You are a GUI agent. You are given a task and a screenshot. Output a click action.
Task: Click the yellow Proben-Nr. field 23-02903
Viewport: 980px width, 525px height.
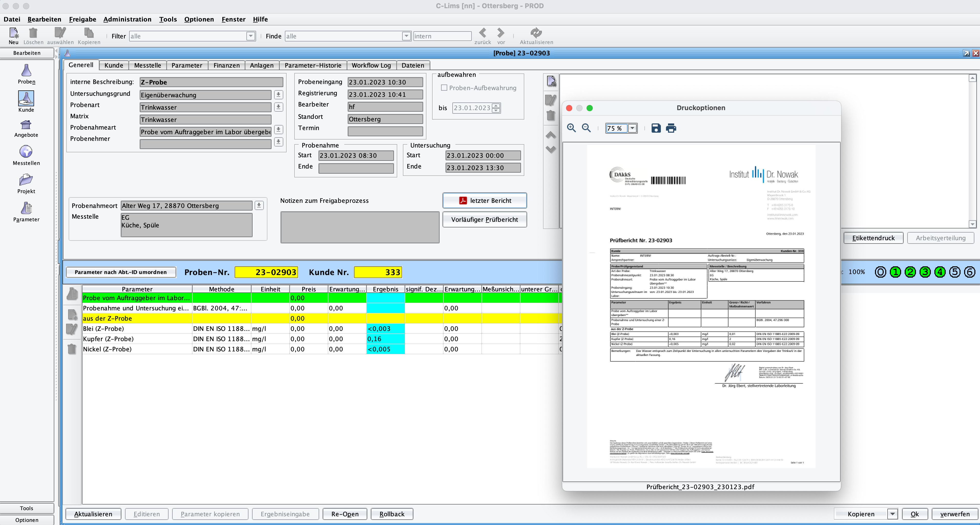266,272
